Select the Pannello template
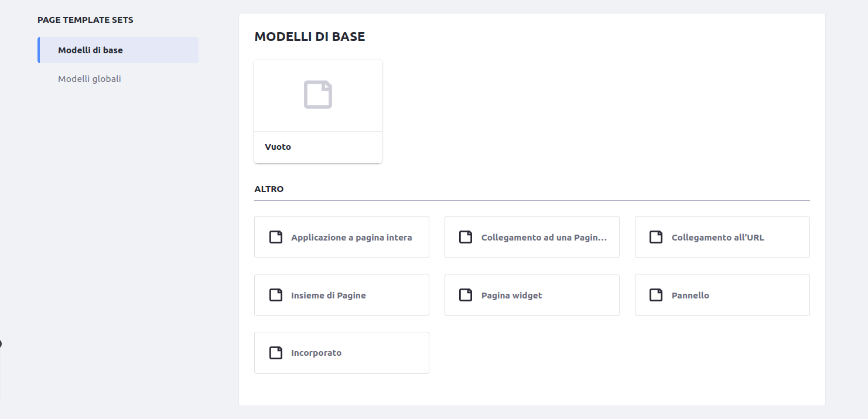The image size is (868, 419). point(722,295)
